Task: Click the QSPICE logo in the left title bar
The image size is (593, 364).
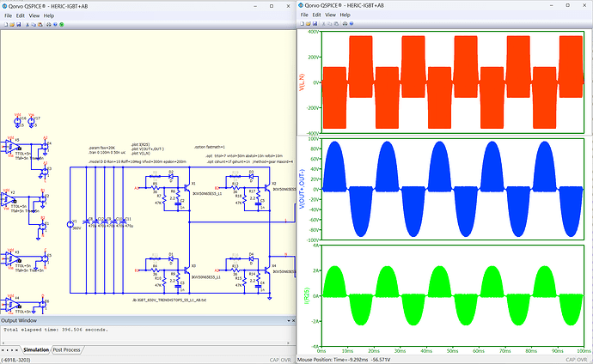Action: click(x=4, y=6)
